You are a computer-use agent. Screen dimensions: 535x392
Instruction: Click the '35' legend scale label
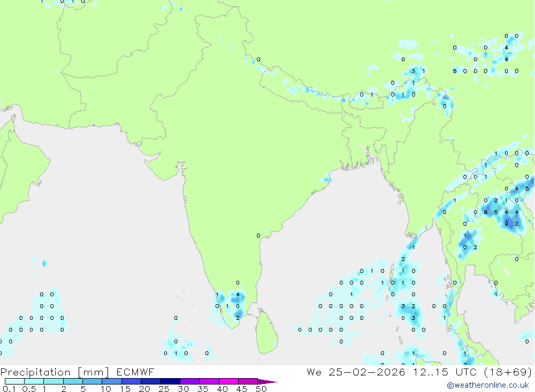point(203,389)
